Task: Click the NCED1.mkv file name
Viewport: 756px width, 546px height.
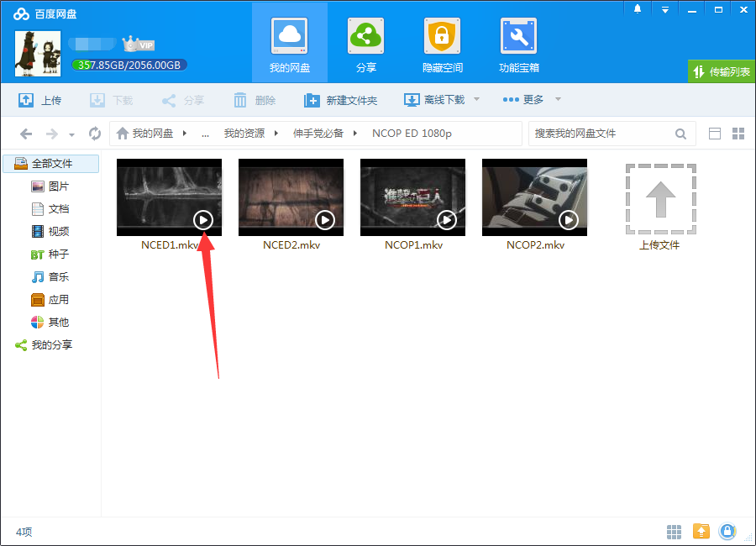Action: (170, 245)
